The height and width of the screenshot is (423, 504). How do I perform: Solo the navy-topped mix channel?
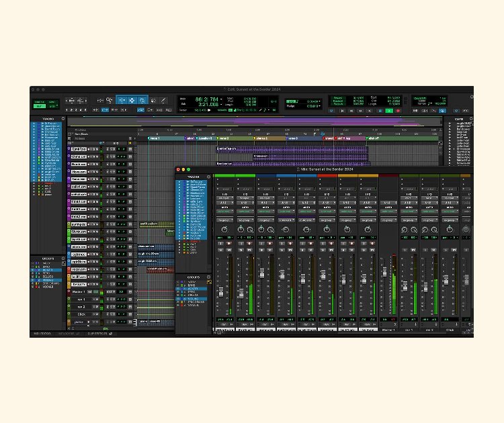[x=261, y=250]
